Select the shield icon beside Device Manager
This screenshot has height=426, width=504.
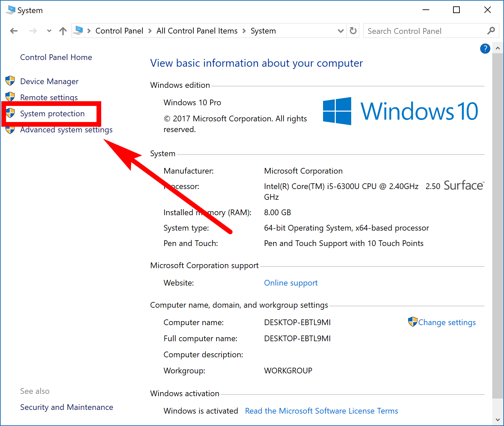tap(10, 81)
